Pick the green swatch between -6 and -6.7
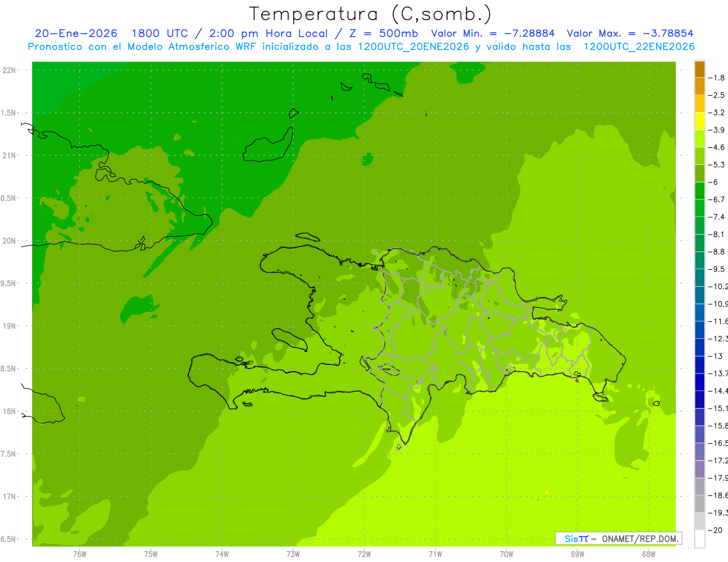 click(699, 191)
